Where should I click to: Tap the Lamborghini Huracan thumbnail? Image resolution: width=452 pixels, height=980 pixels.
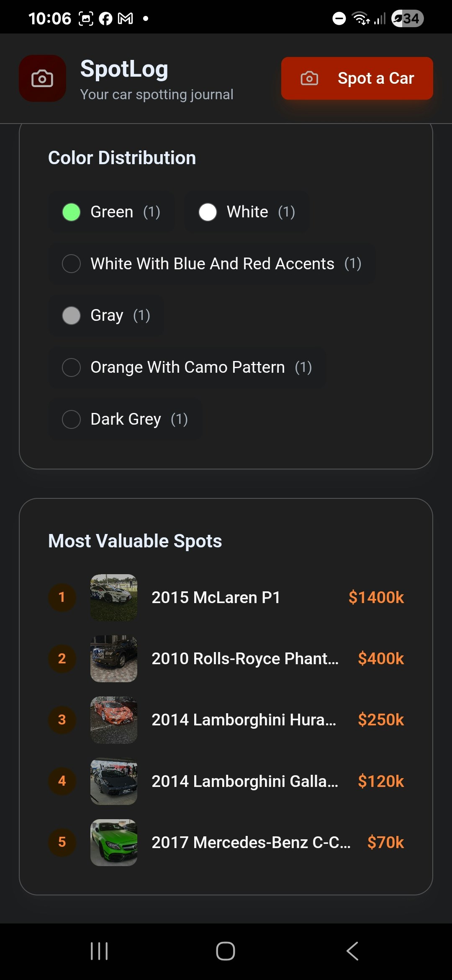click(x=113, y=720)
